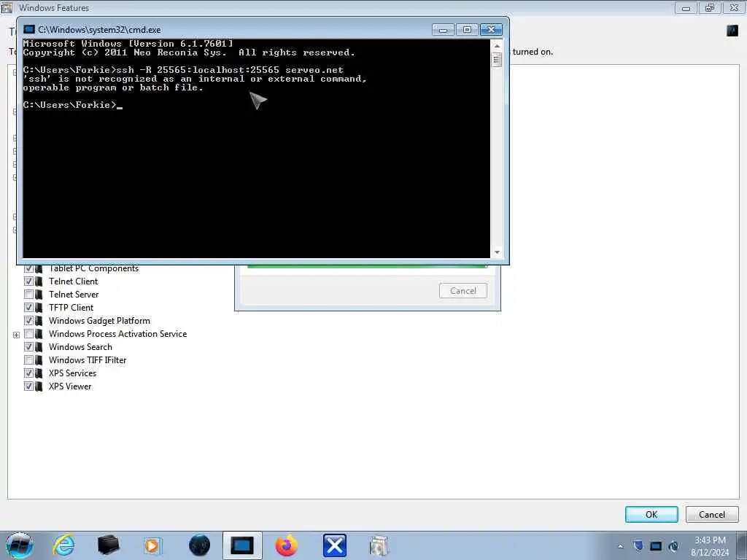Image resolution: width=747 pixels, height=560 pixels.
Task: Open the blue X taskbar application
Action: 334,545
